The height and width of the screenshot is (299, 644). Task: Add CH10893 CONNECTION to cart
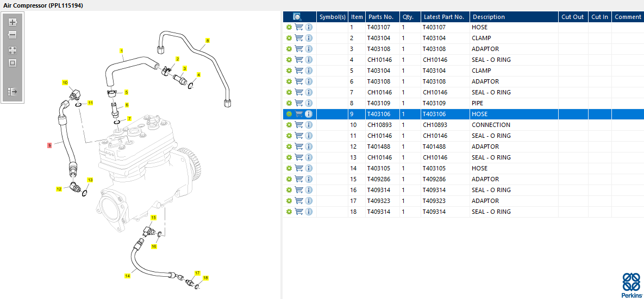(299, 125)
